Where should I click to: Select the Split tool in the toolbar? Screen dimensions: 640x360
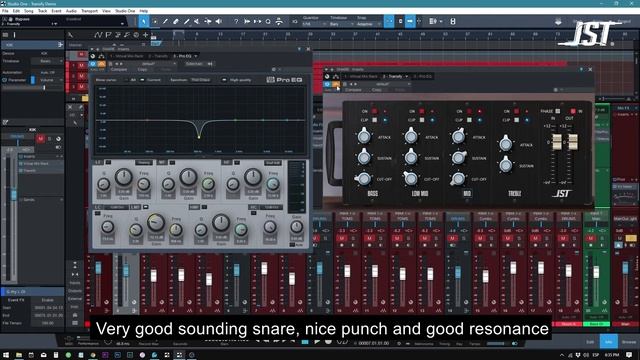pyautogui.click(x=165, y=21)
